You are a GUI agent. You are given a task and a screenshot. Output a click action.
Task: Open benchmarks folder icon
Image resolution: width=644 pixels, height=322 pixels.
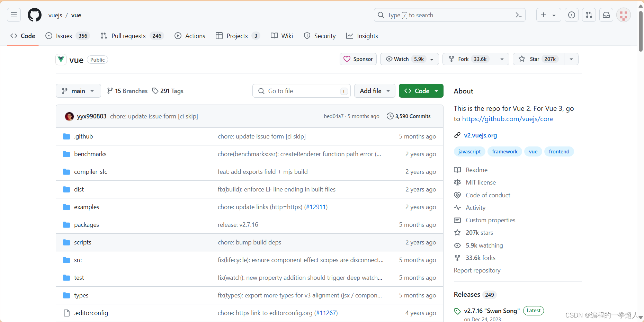66,154
